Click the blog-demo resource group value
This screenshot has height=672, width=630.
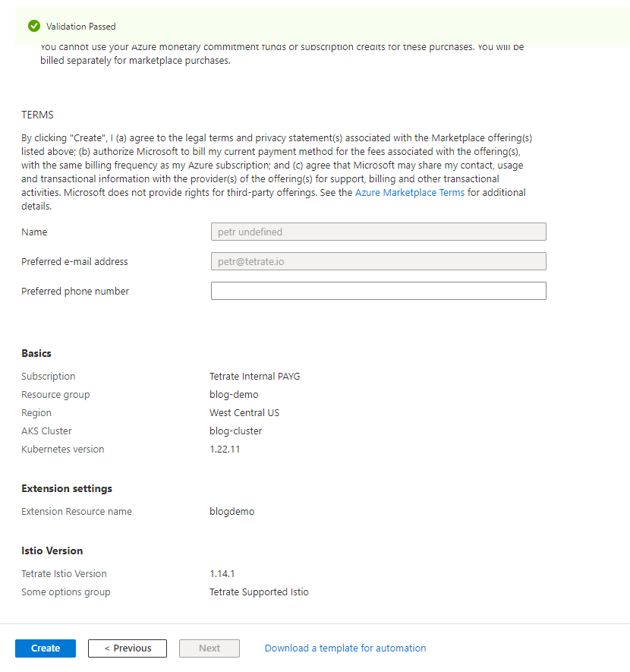[x=234, y=395]
